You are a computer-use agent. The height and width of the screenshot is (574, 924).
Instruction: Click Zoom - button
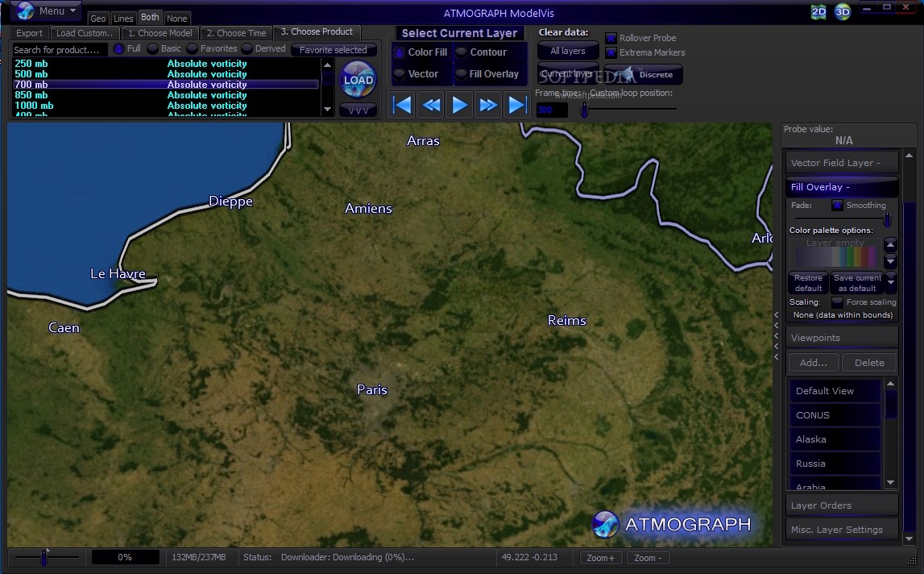(647, 558)
